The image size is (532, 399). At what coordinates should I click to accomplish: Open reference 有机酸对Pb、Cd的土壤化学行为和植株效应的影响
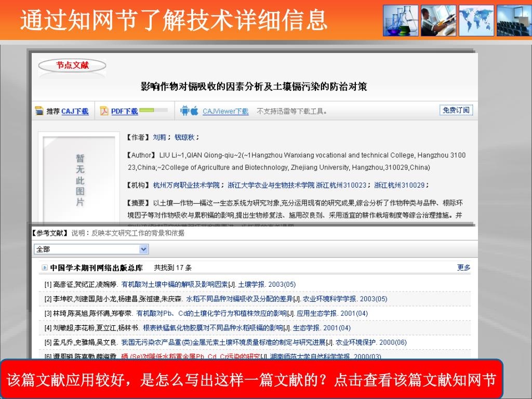pos(212,313)
